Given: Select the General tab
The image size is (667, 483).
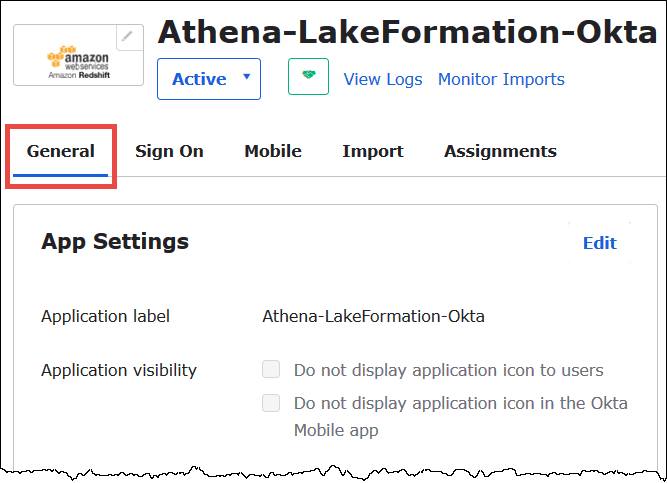Looking at the screenshot, I should tap(61, 152).
